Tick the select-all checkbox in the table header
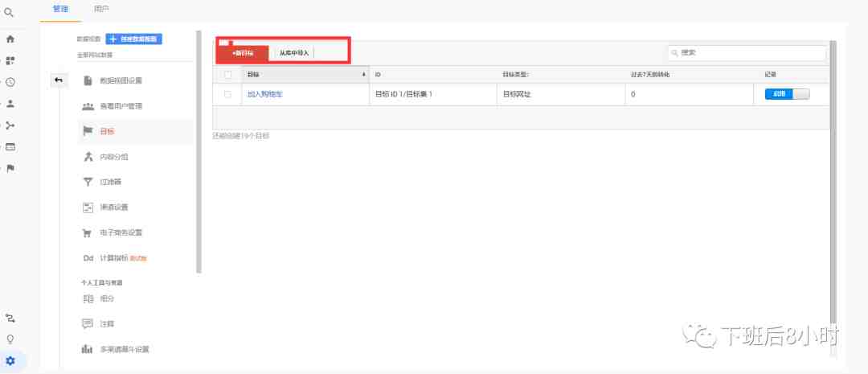Image resolution: width=868 pixels, height=374 pixels. point(227,74)
